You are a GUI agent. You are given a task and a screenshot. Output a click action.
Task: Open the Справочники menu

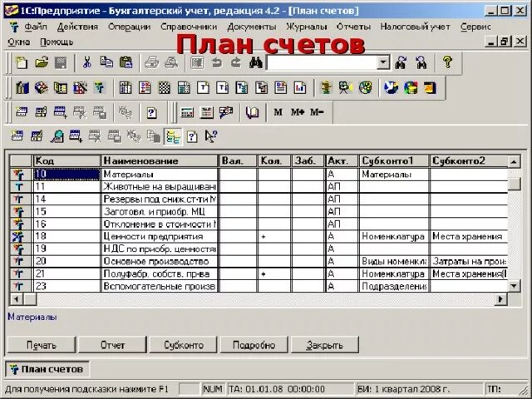(189, 27)
